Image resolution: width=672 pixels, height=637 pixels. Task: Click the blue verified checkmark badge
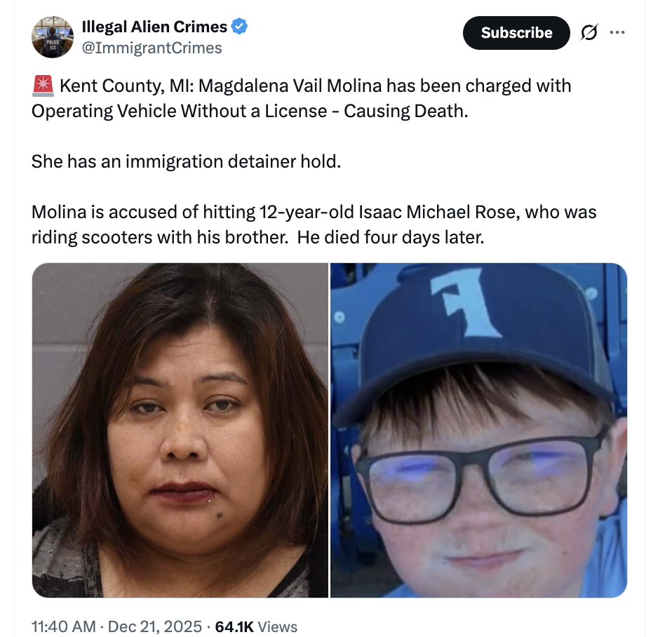(239, 27)
